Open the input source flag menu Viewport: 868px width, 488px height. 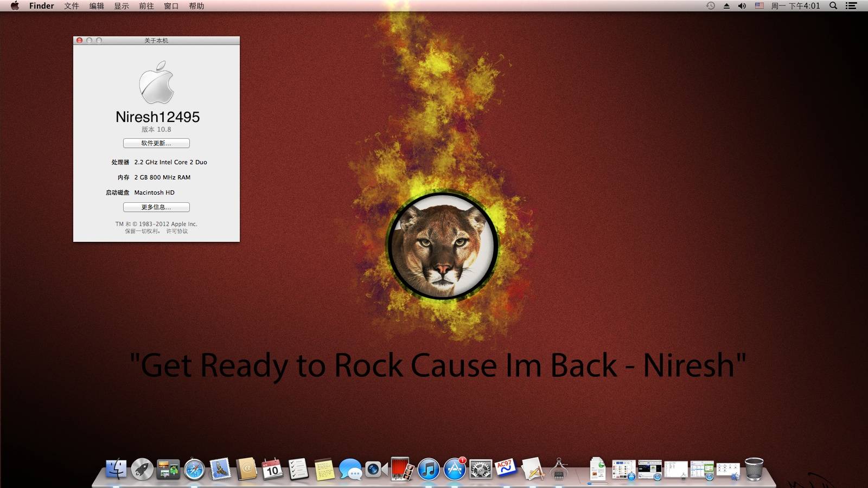pos(759,6)
